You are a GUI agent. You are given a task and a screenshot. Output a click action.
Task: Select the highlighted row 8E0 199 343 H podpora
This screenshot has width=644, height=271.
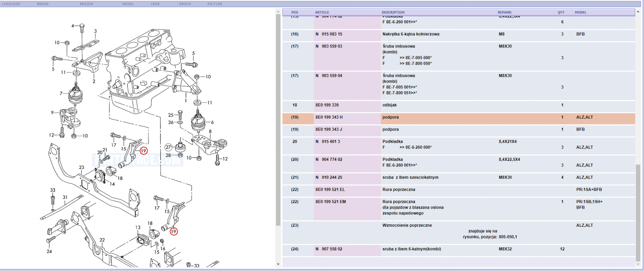coord(459,118)
